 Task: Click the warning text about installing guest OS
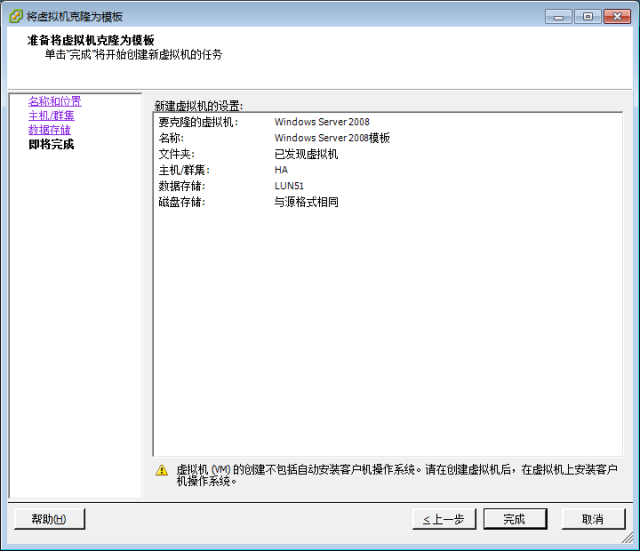tap(397, 475)
